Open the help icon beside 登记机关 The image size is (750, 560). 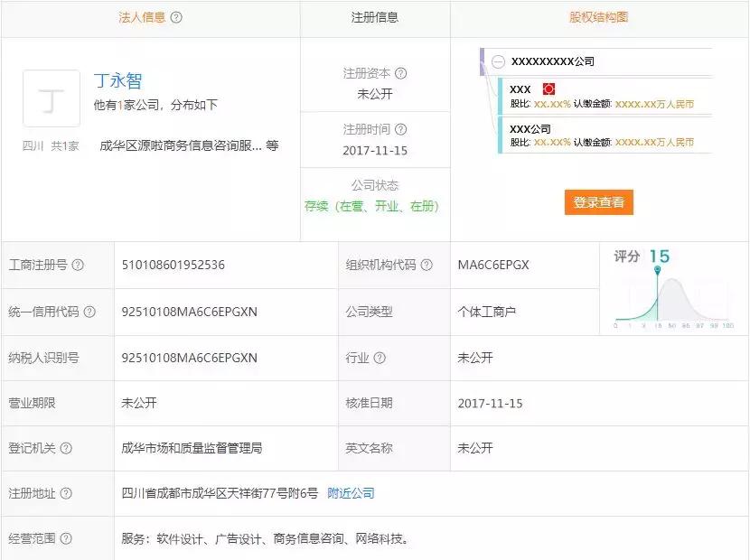click(x=66, y=448)
